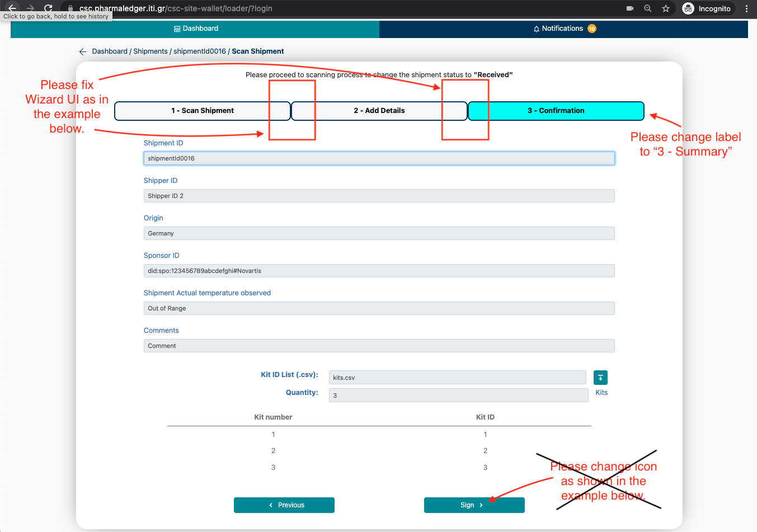757x532 pixels.
Task: Click the back arrow beside the breadcrumb
Action: (x=82, y=51)
